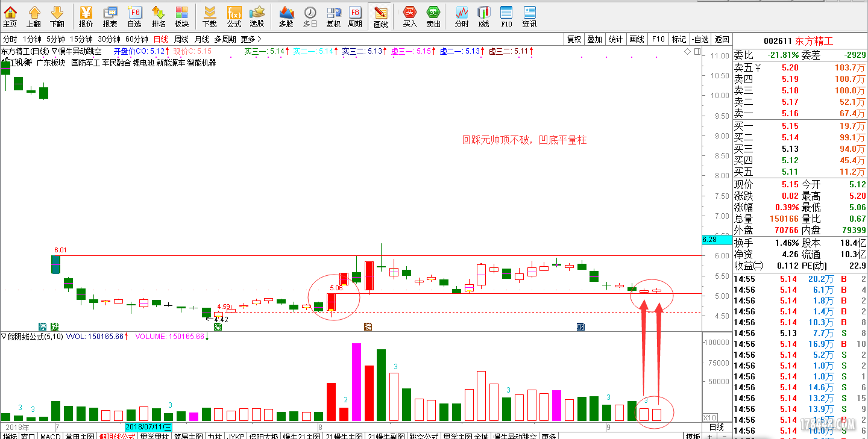Select the 5分钟 period
868x439 pixels.
[x=56, y=39]
